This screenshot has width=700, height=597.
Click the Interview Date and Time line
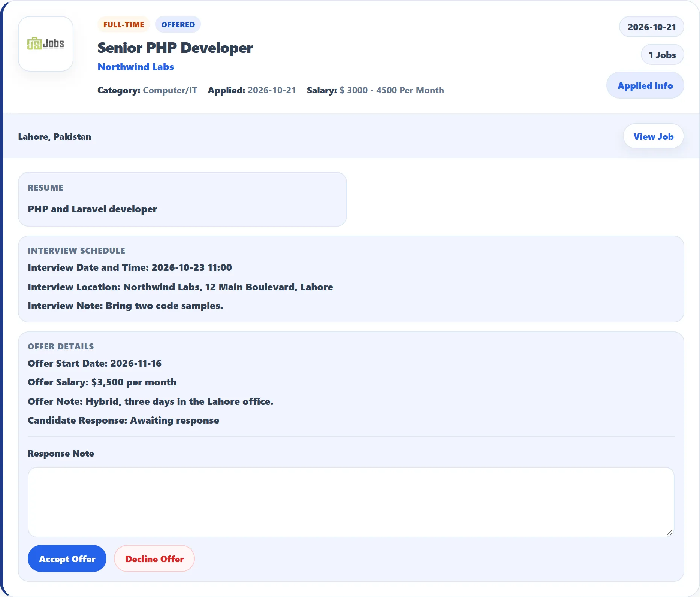(x=130, y=267)
